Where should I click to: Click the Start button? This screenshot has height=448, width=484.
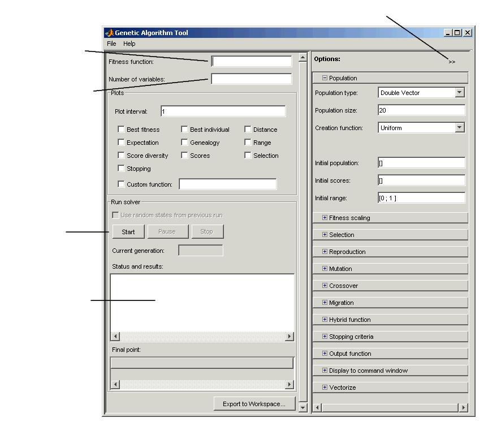pos(128,231)
